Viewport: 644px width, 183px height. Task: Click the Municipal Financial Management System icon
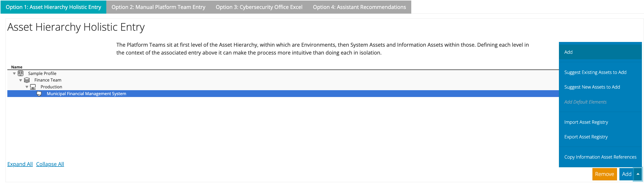(x=39, y=94)
